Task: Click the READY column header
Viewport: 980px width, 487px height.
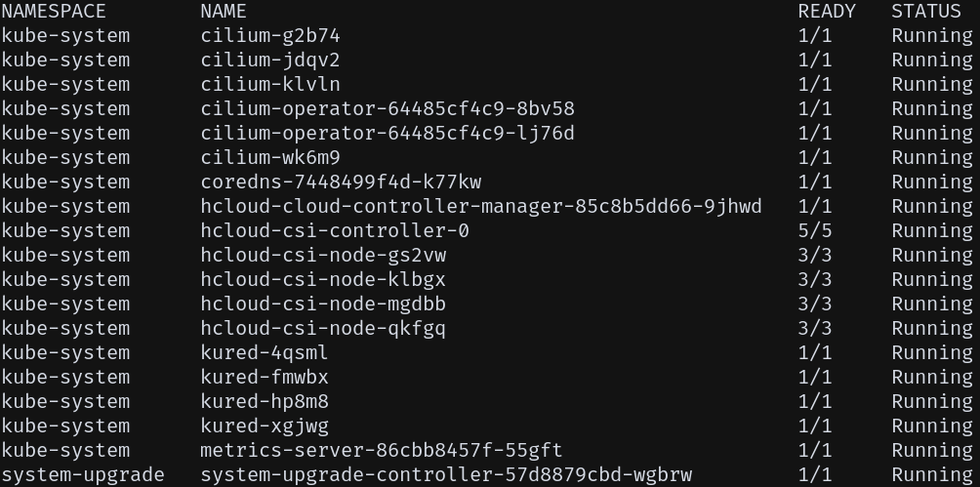Action: coord(826,12)
